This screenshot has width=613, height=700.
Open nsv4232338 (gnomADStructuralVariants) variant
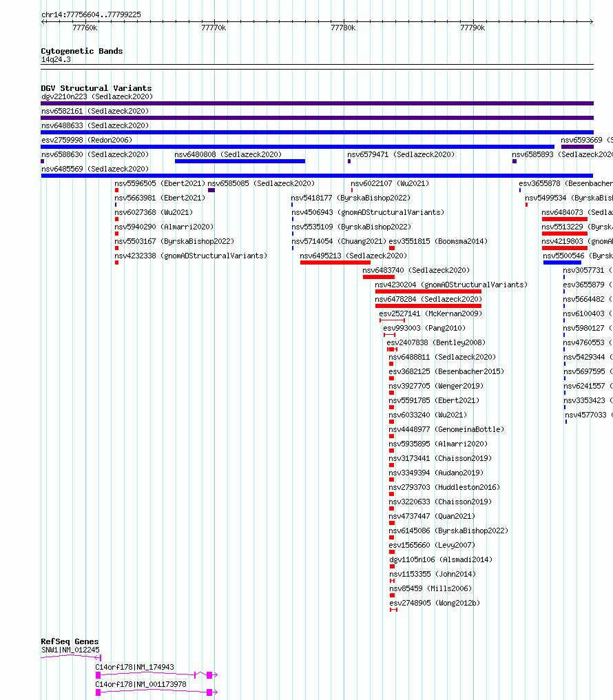coord(191,256)
